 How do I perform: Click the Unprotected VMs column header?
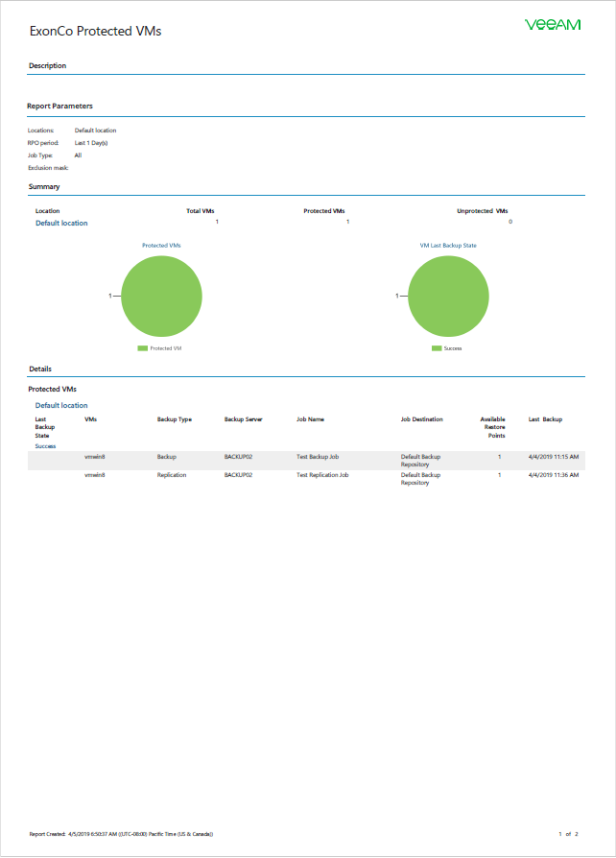click(x=482, y=211)
